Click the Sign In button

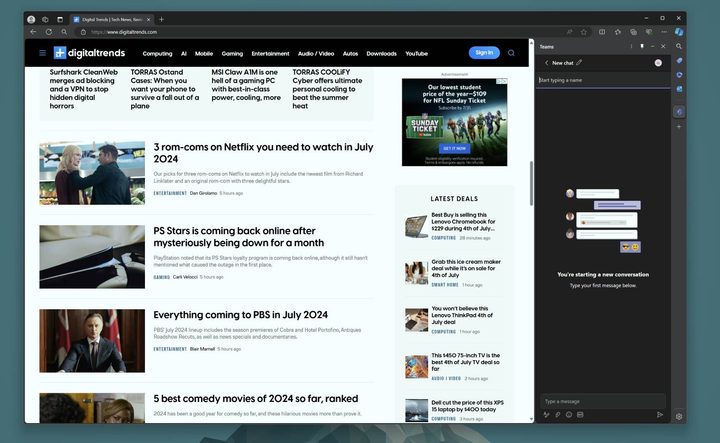point(484,53)
